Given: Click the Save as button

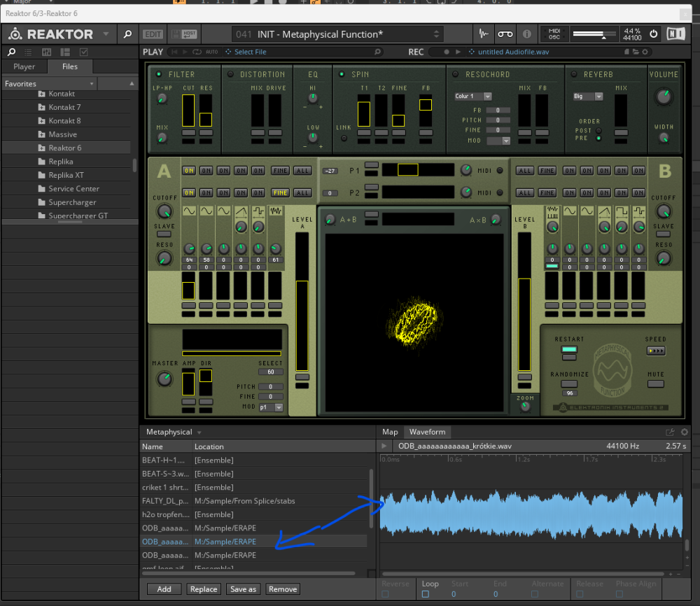Looking at the screenshot, I should click(244, 589).
